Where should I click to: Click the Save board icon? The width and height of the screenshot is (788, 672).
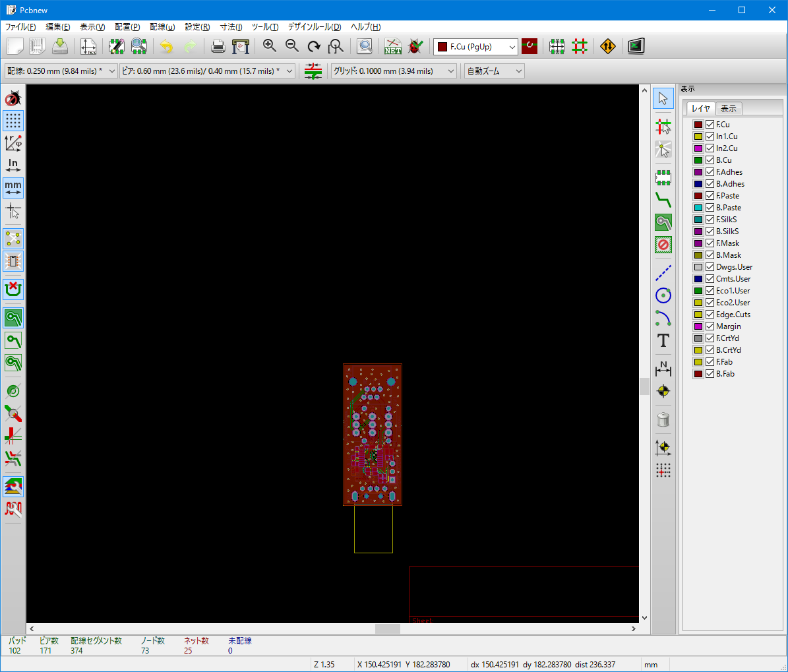[60, 46]
